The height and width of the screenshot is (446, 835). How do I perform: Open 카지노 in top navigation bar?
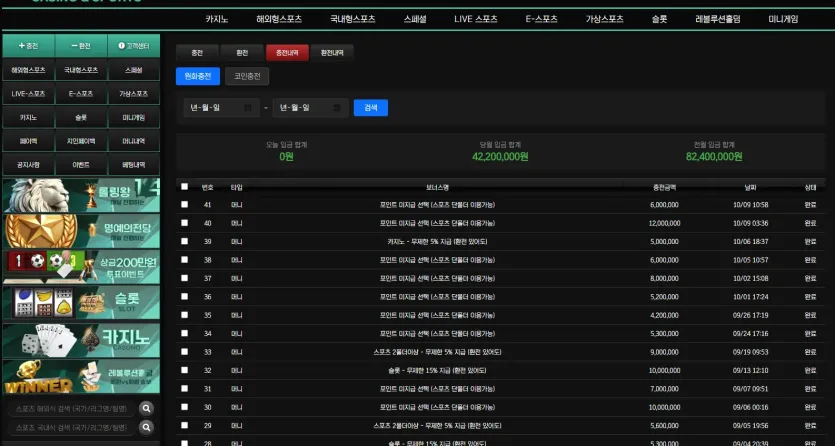pyautogui.click(x=217, y=19)
